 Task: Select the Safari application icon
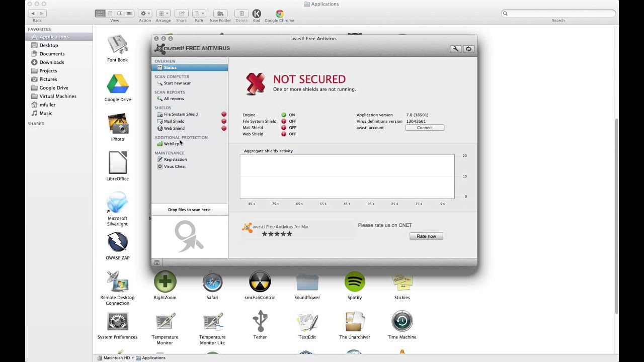tap(212, 282)
